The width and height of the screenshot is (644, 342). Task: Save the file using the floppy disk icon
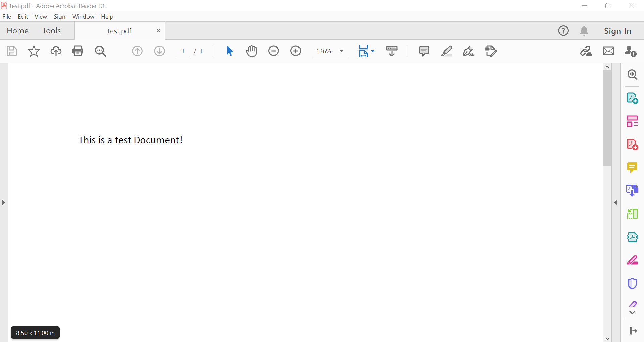coord(12,51)
